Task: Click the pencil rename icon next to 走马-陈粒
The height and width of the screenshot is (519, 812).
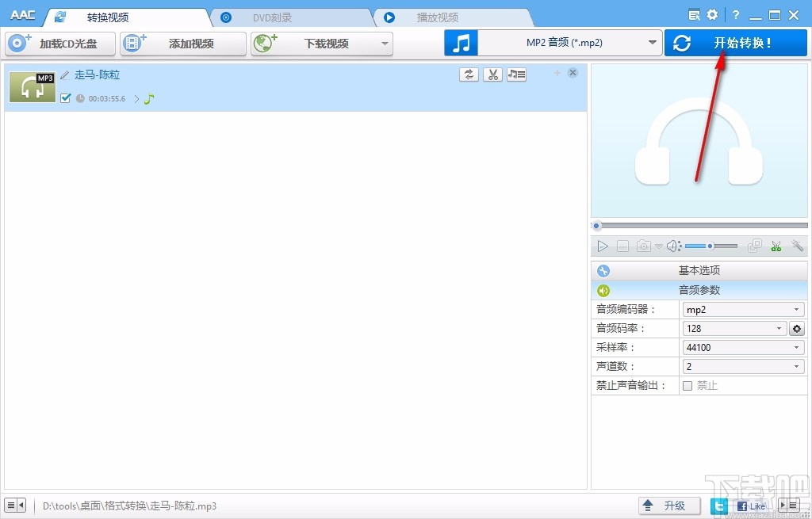Action: pyautogui.click(x=64, y=74)
